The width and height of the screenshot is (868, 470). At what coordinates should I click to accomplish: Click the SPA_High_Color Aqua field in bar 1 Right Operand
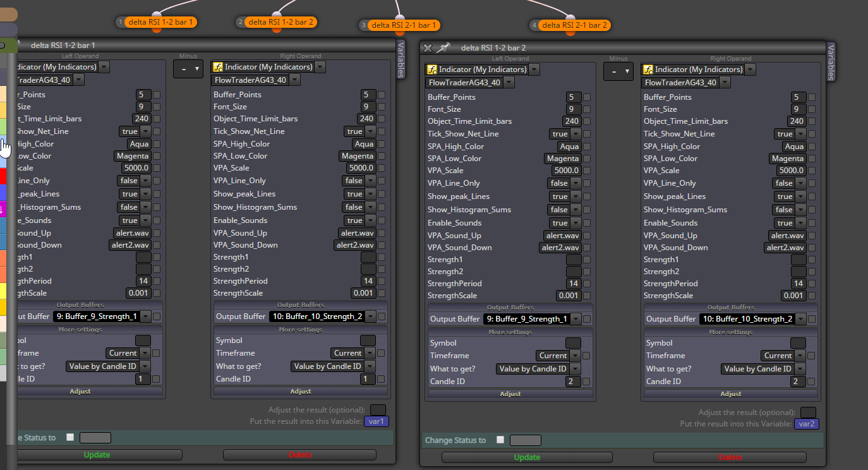(x=364, y=144)
